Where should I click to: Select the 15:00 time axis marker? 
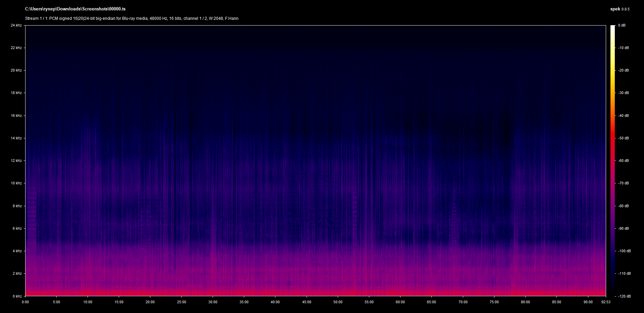pyautogui.click(x=119, y=302)
